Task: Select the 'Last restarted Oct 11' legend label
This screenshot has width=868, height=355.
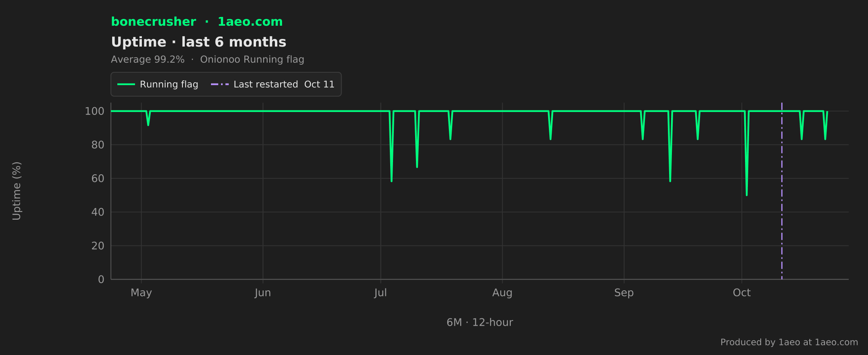Action: click(284, 84)
